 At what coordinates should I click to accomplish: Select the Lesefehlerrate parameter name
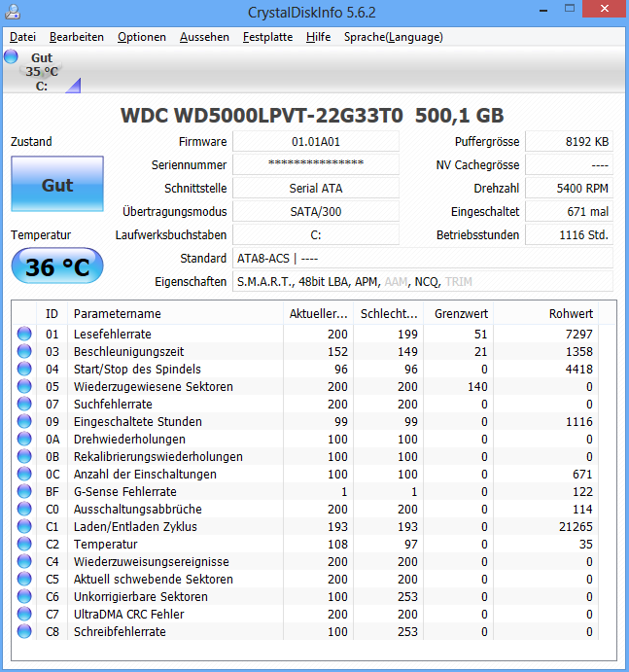(113, 334)
